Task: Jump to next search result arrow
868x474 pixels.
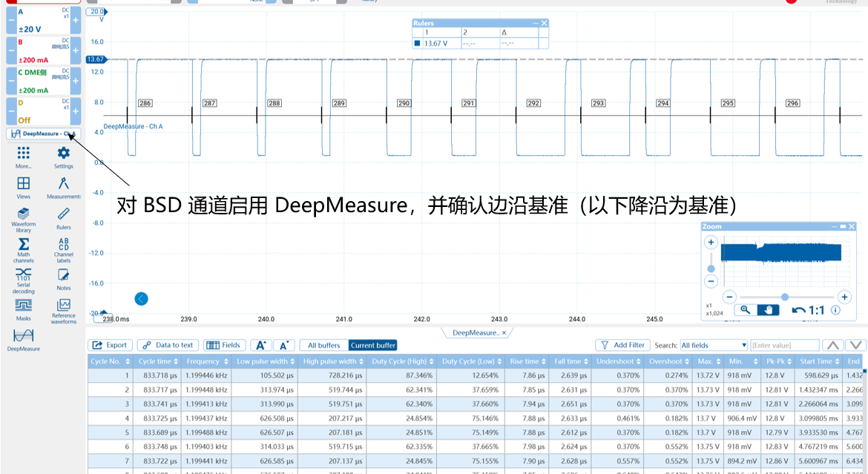Action: 856,345
